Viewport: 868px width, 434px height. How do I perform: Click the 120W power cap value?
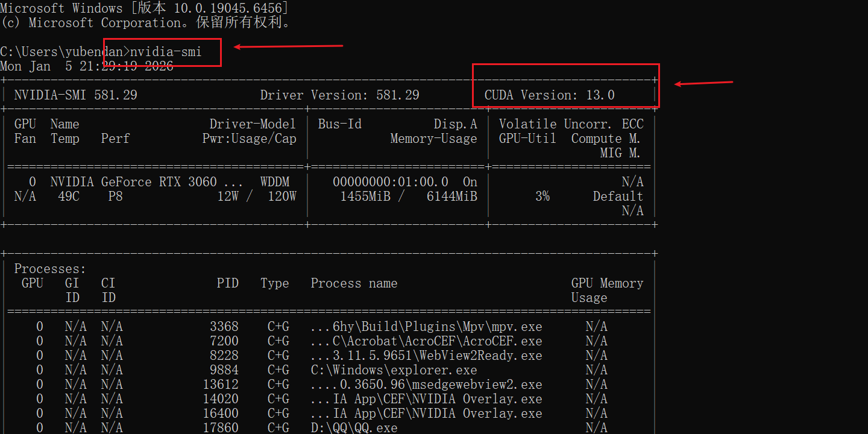(x=281, y=197)
